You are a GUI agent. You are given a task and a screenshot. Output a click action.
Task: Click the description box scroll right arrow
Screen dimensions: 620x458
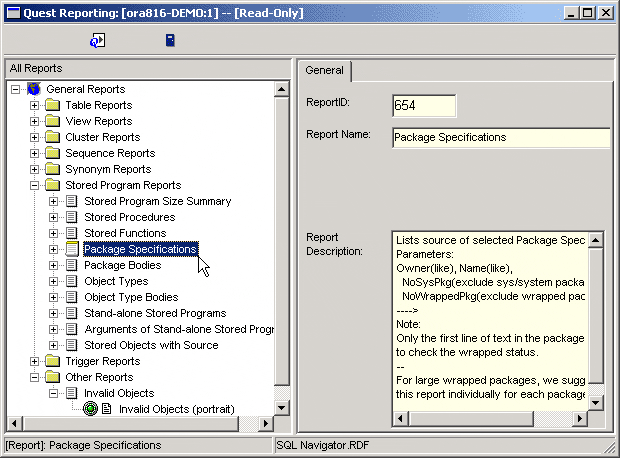click(x=580, y=418)
